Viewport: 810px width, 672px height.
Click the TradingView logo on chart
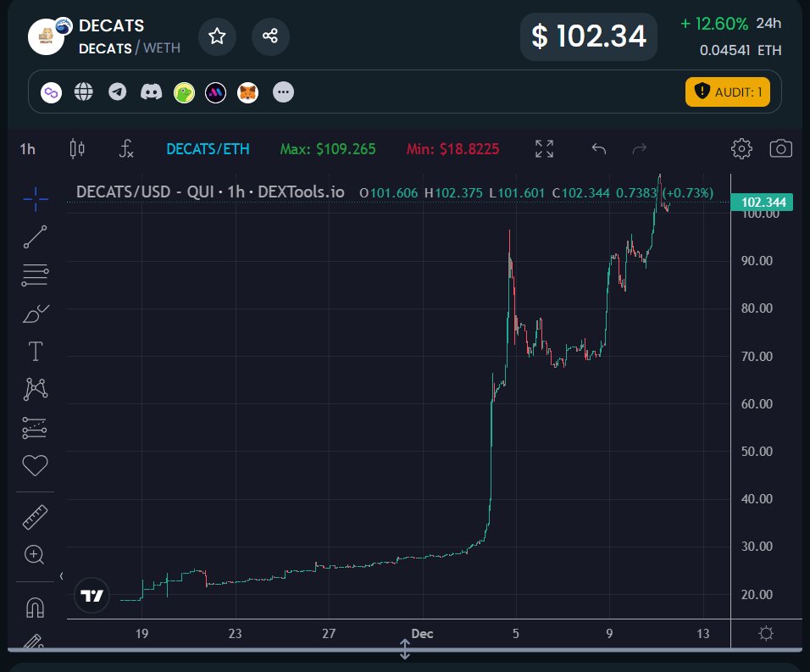[x=92, y=596]
